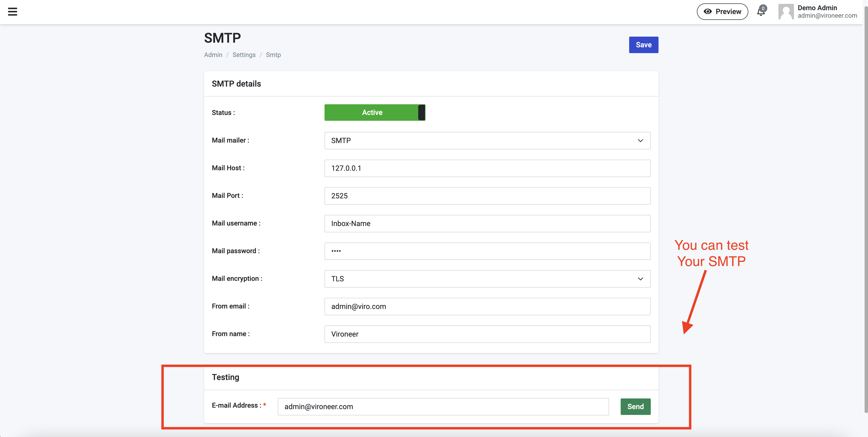Image resolution: width=868 pixels, height=437 pixels.
Task: Select the Mail password field
Action: tap(487, 251)
